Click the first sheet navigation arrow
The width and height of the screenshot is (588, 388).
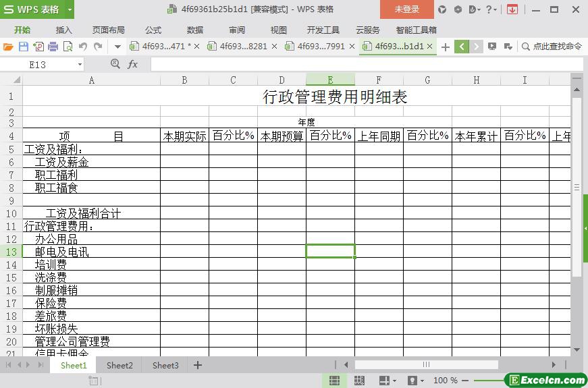(x=8, y=365)
